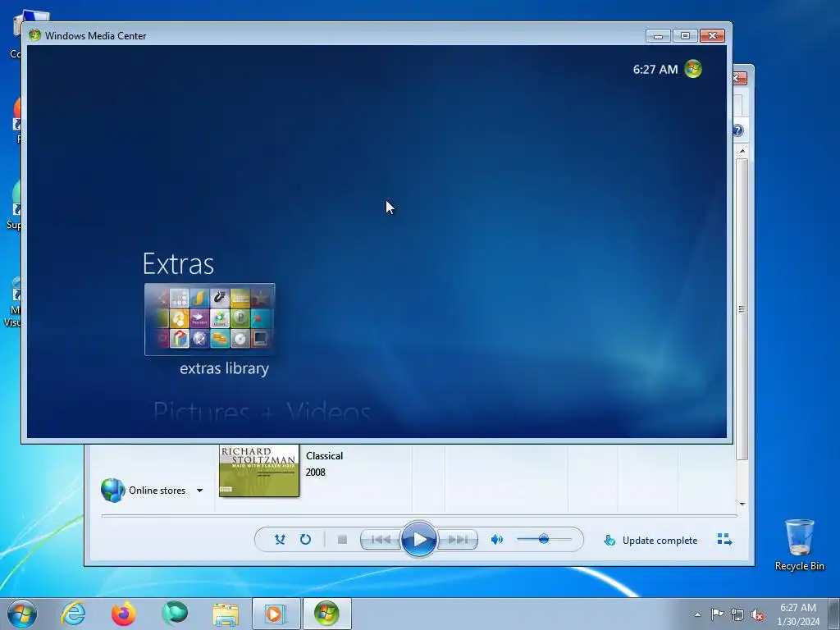The height and width of the screenshot is (630, 840).
Task: Select the Richard Stoltzman album cover
Action: point(259,470)
